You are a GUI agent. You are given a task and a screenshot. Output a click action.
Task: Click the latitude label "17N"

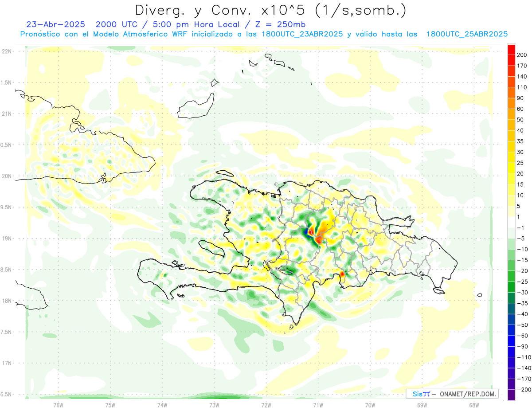tap(6, 364)
